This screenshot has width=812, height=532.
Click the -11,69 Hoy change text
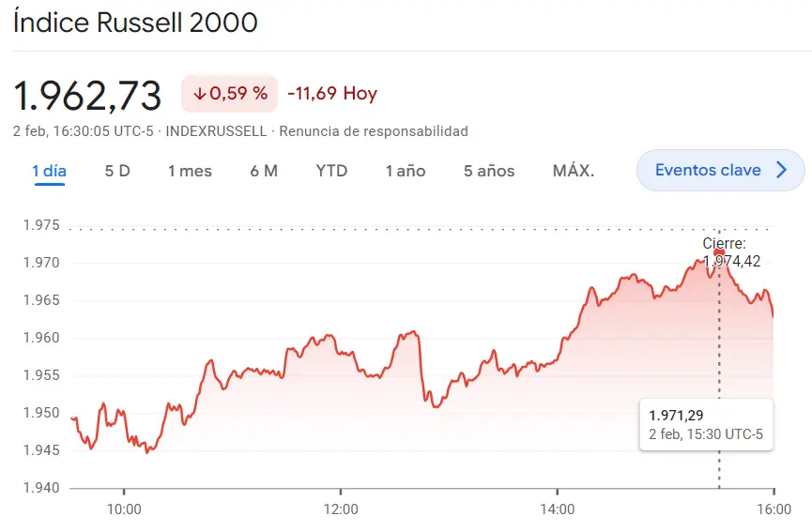point(332,94)
